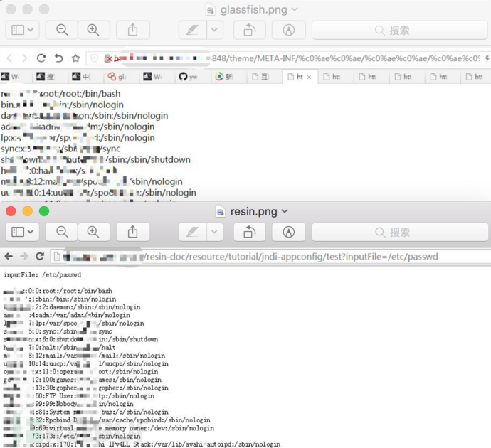This screenshot has width=491, height=448.
Task: Click browser undo arrow in glassfish screenshot
Action: [x=58, y=58]
